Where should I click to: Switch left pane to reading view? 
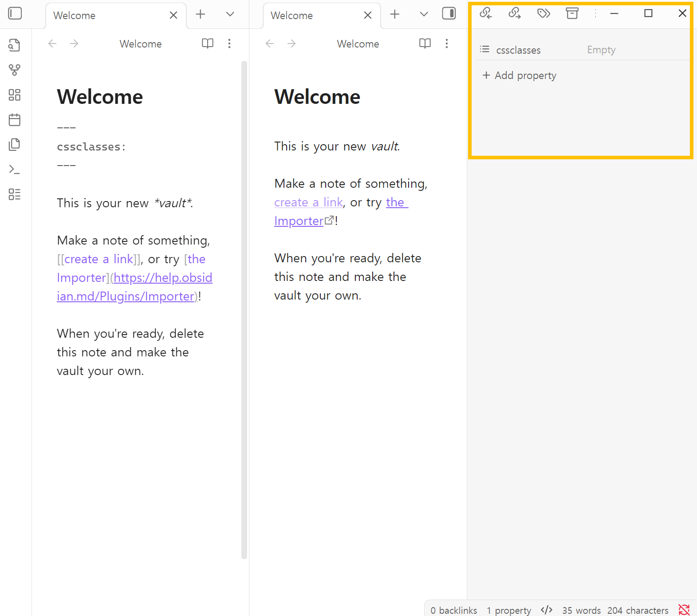coord(208,43)
